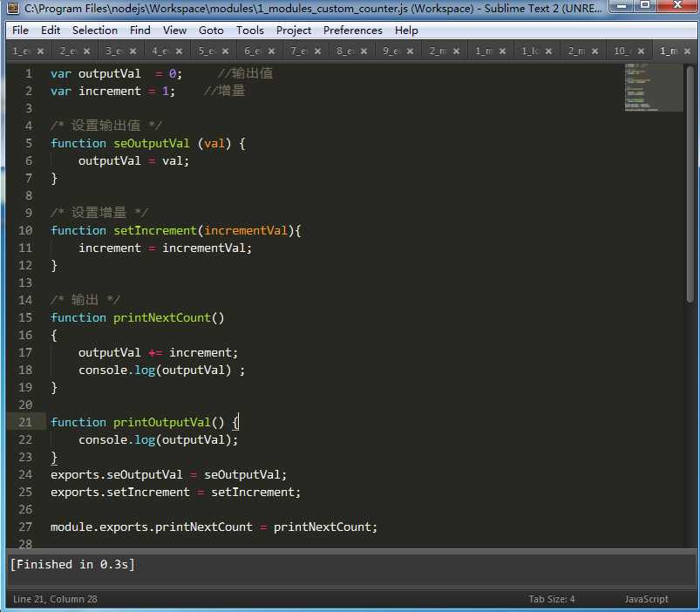This screenshot has width=700, height=612.
Task: Close the 4_e tab
Action: (x=180, y=51)
